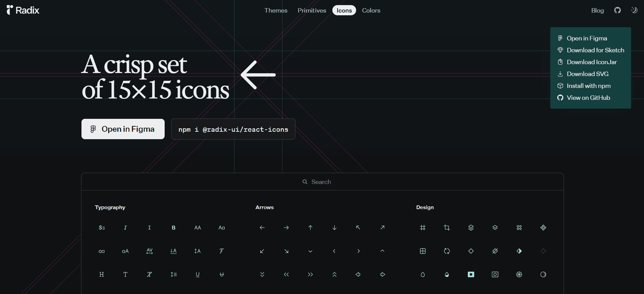This screenshot has width=644, height=294.
Task: Select the opacity droplet outline icon
Action: [x=423, y=274]
